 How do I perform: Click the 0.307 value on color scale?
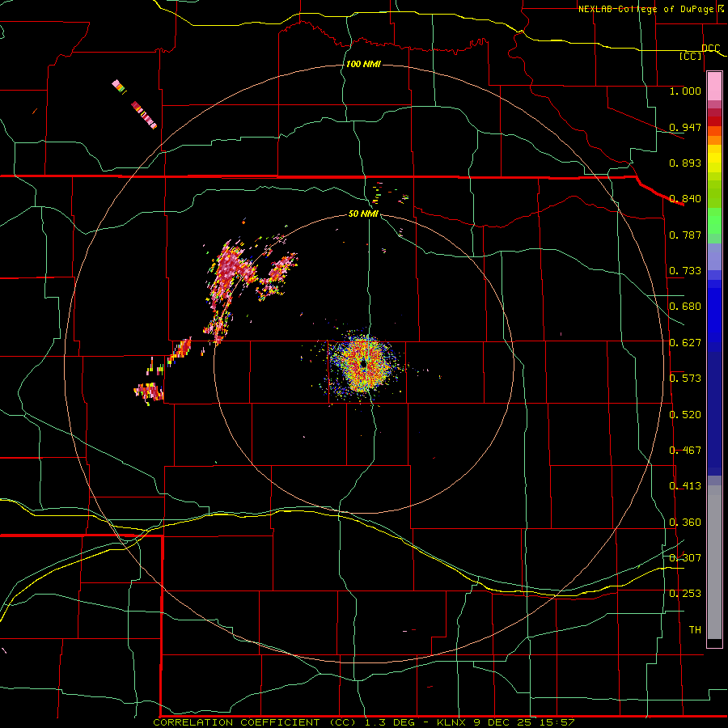[685, 558]
